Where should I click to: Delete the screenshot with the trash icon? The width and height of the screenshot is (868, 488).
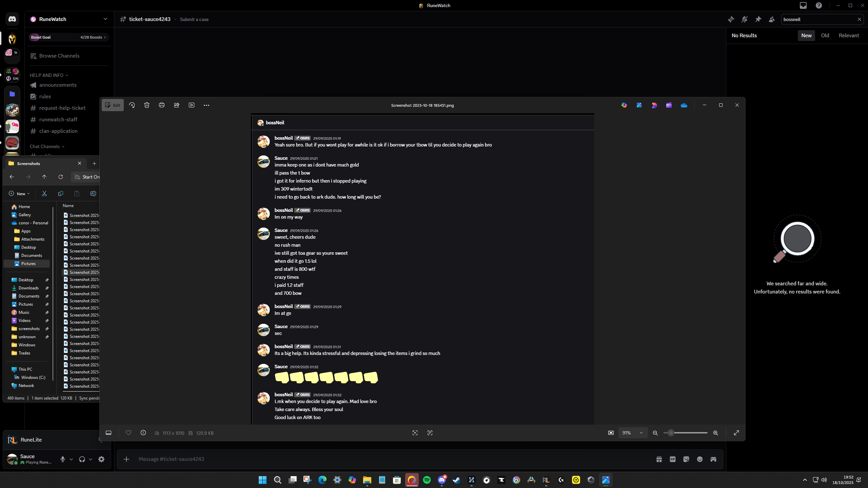click(147, 105)
